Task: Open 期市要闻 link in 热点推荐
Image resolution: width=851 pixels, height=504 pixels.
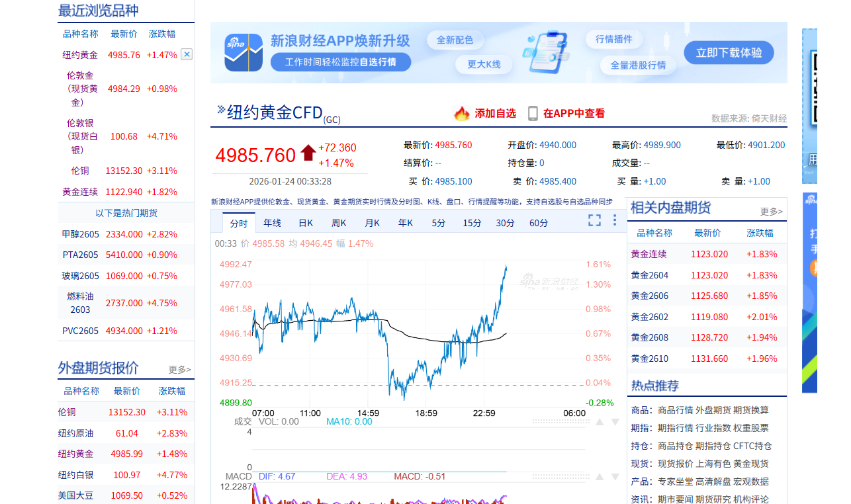Action: tap(675, 499)
